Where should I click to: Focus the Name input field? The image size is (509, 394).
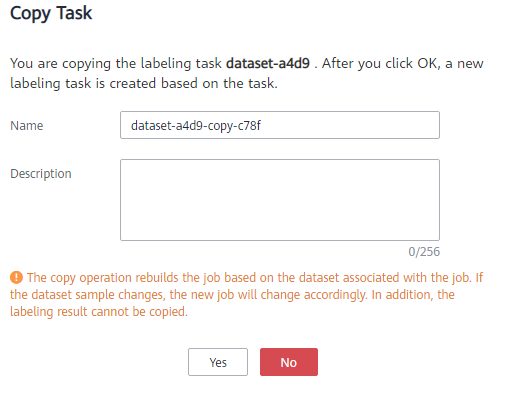click(280, 125)
